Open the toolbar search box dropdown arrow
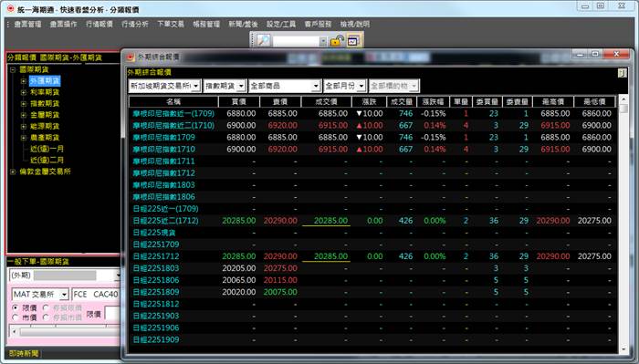Image resolution: width=639 pixels, height=364 pixels. tap(323, 41)
